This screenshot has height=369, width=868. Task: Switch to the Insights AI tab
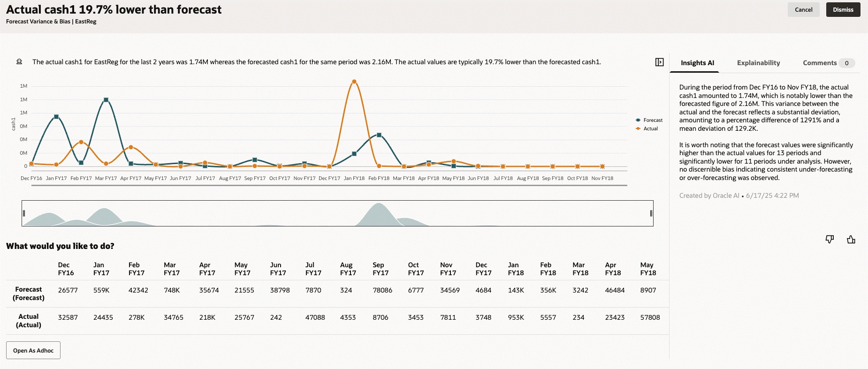[697, 63]
